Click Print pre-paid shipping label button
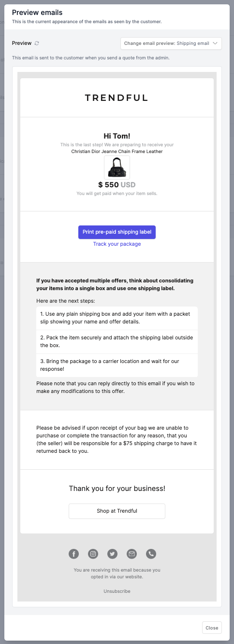Viewport: 234px width, 644px height. (117, 232)
